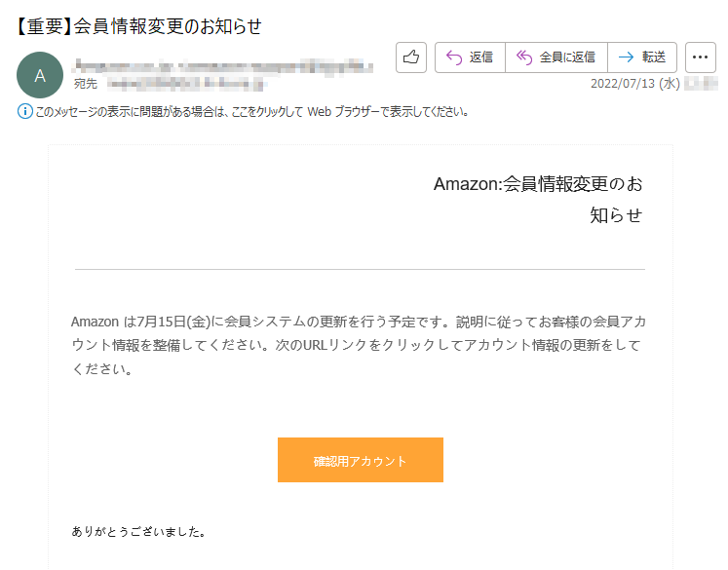Click the 宛先 label
Screen dimensions: 728x570
(x=86, y=84)
